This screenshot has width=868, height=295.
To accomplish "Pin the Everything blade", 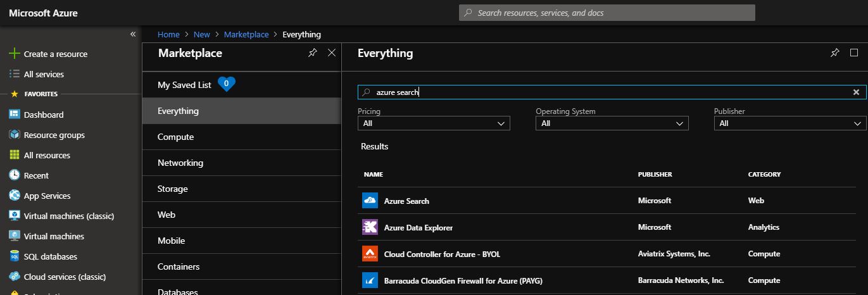I will (834, 53).
